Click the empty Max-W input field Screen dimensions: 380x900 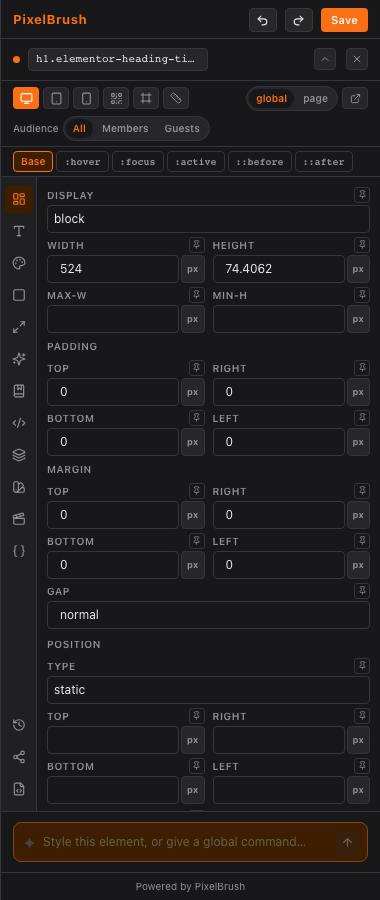pyautogui.click(x=113, y=319)
